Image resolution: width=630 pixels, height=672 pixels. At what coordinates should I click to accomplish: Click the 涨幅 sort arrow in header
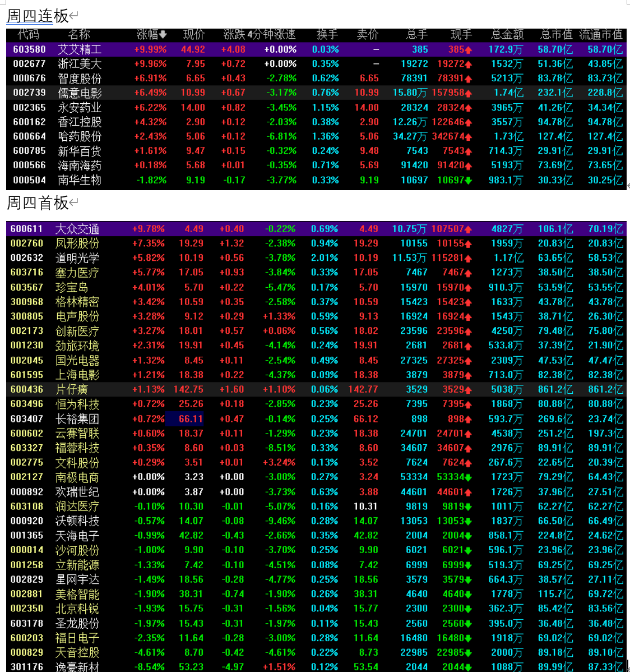(163, 35)
